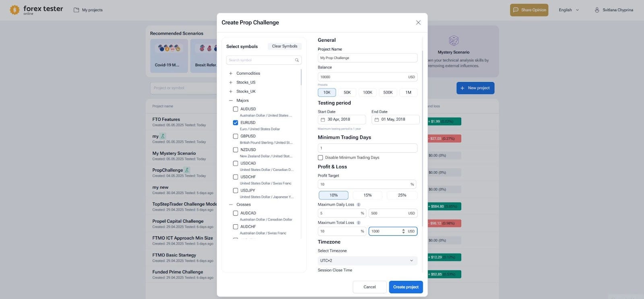The height and width of the screenshot is (299, 644).
Task: Check the USDJPY symbol checkbox
Action: 235,191
